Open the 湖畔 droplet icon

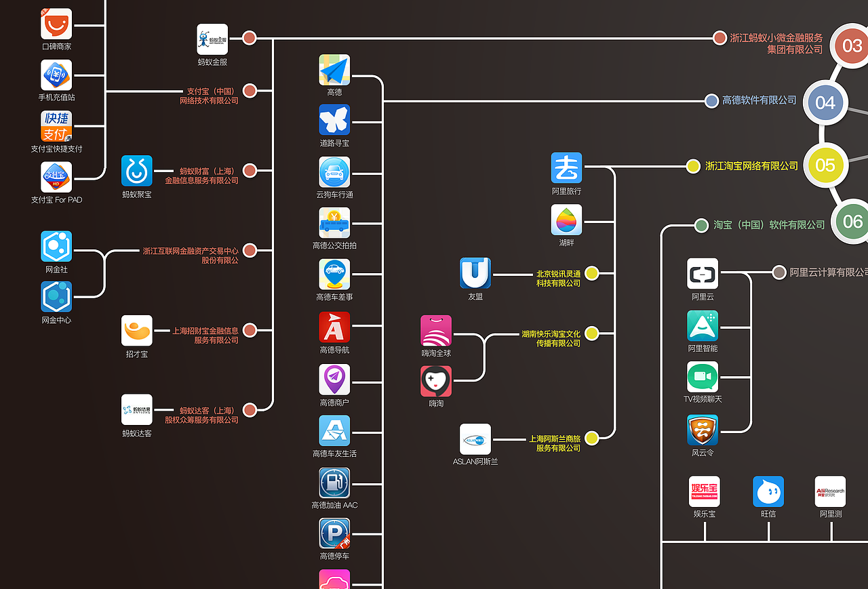point(567,220)
